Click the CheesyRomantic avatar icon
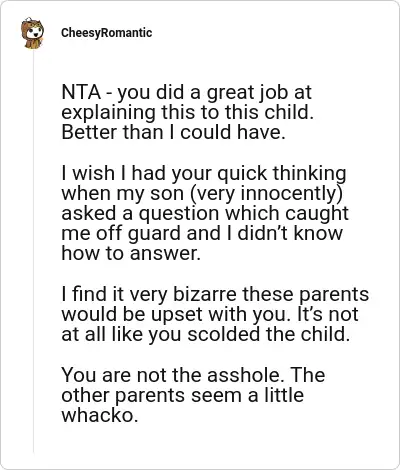 coord(32,33)
